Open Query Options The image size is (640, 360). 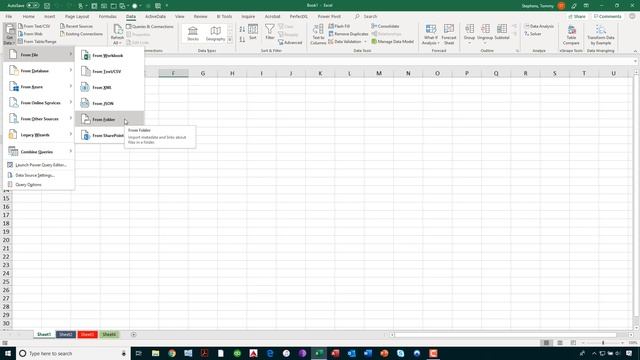pyautogui.click(x=39, y=184)
